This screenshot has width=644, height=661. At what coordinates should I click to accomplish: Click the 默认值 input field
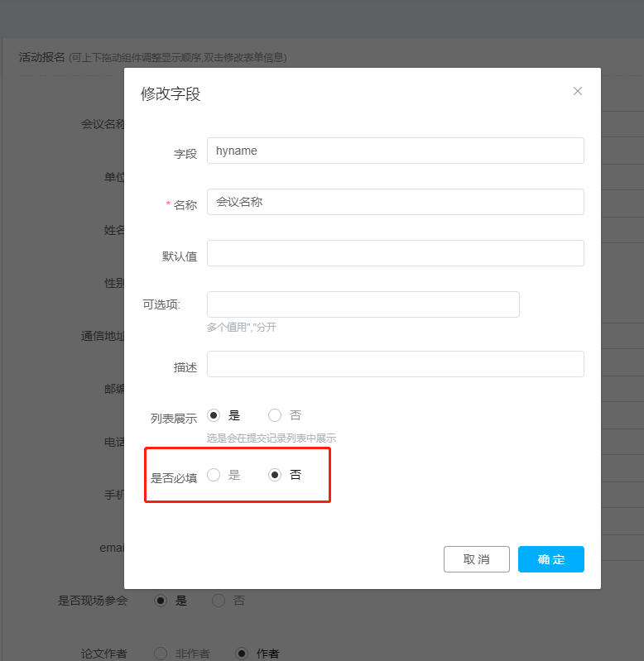point(395,253)
